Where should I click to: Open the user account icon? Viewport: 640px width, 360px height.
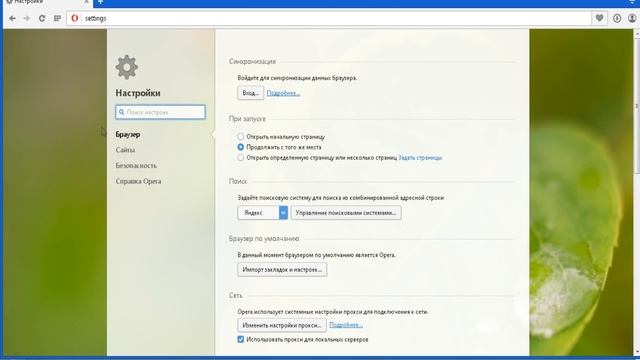[x=632, y=18]
